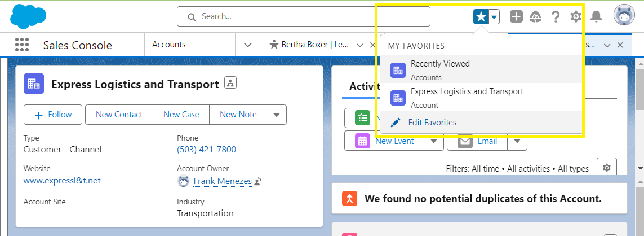Click the account building icon in record header
Viewport: 644px width, 236px height.
coord(34,84)
